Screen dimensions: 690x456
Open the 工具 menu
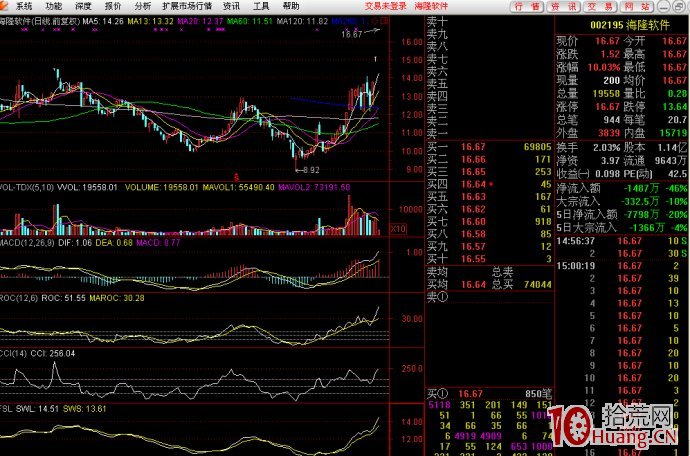(x=261, y=6)
